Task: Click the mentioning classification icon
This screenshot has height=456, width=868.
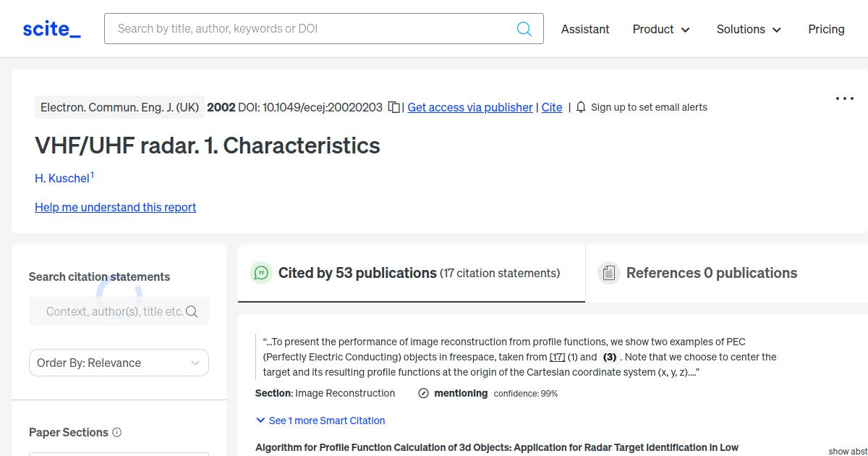Action: (424, 393)
